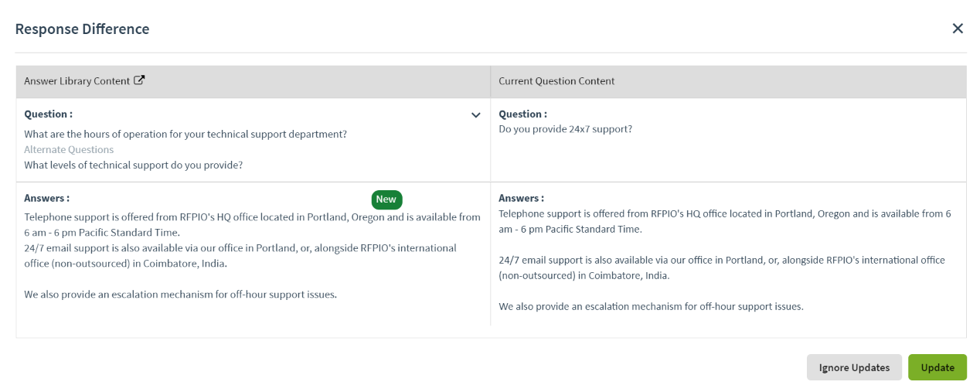Select the Answer Library Content header
This screenshot has width=980, height=392.
tap(77, 81)
